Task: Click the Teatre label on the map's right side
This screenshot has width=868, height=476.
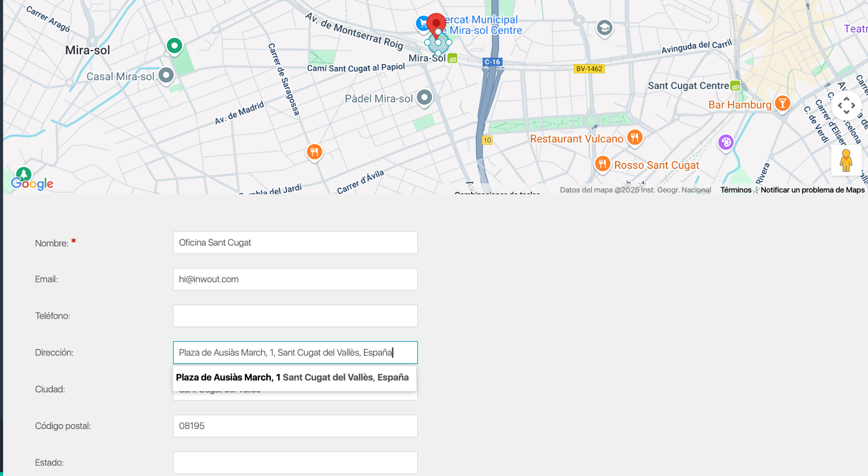Action: click(855, 29)
